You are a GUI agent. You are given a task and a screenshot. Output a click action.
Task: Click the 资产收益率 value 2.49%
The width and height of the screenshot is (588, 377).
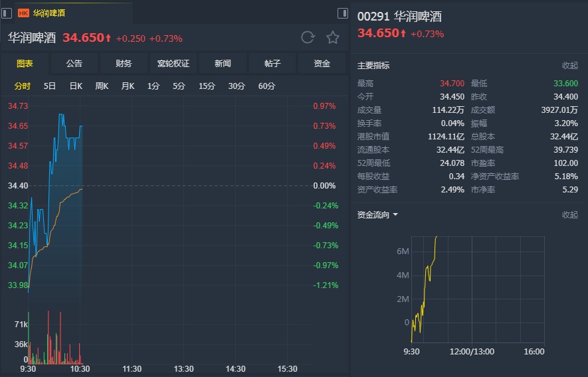[x=452, y=190]
